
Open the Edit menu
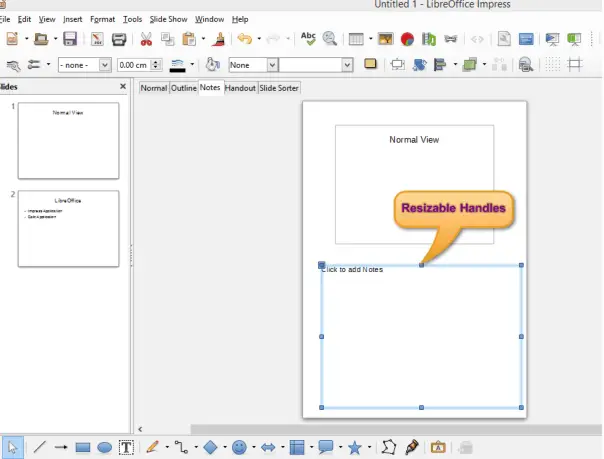(x=24, y=19)
